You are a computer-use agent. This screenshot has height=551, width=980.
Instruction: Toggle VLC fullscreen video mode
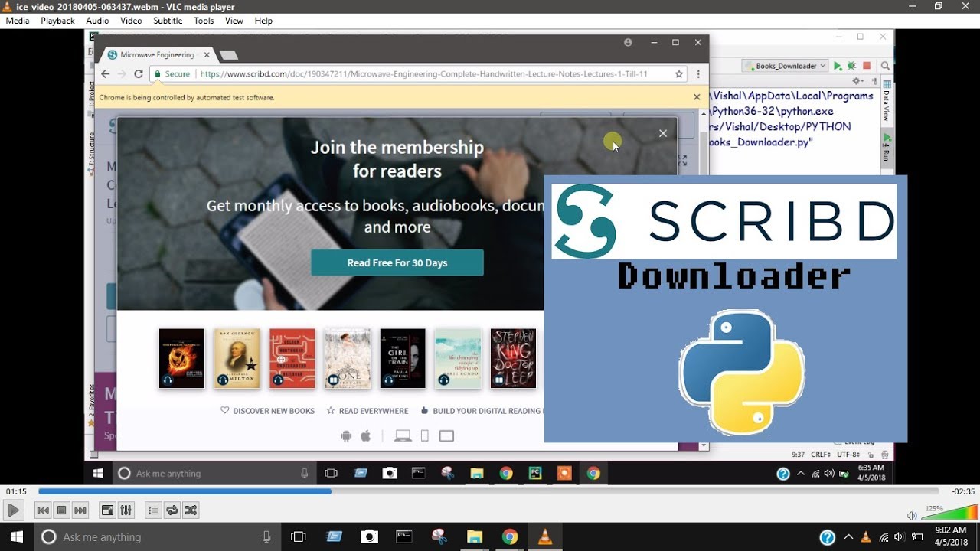pos(108,510)
